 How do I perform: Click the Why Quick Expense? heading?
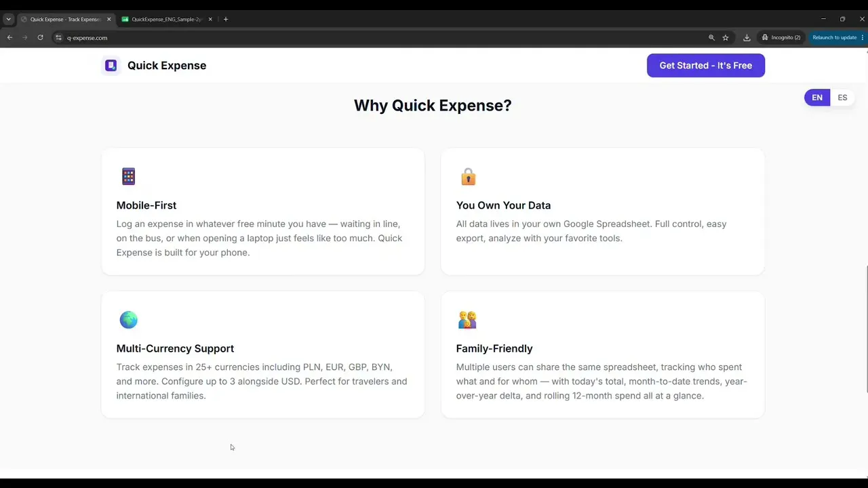[x=433, y=105]
